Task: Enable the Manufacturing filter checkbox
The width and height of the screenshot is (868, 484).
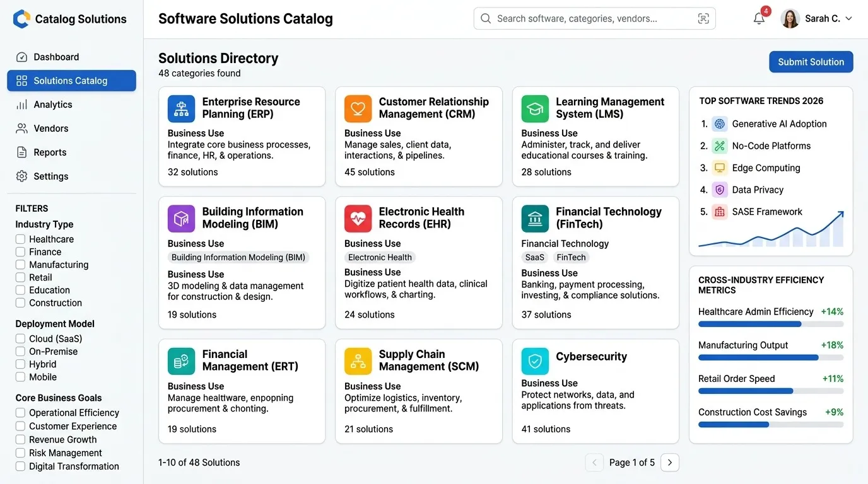Action: [20, 265]
